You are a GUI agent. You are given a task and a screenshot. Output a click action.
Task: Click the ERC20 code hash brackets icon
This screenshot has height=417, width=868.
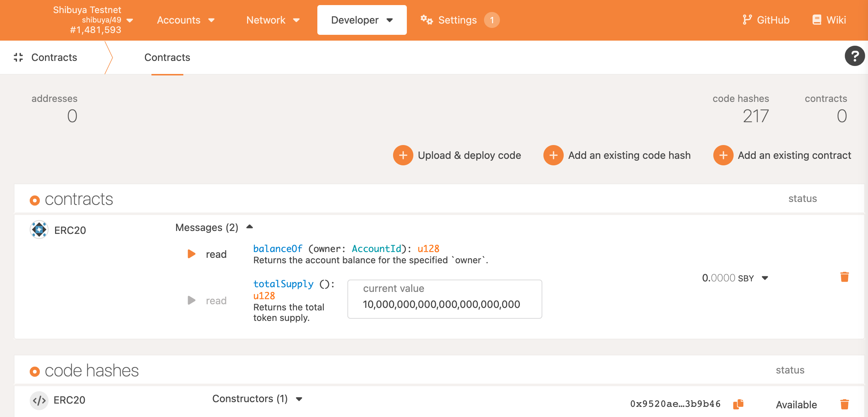click(x=39, y=400)
